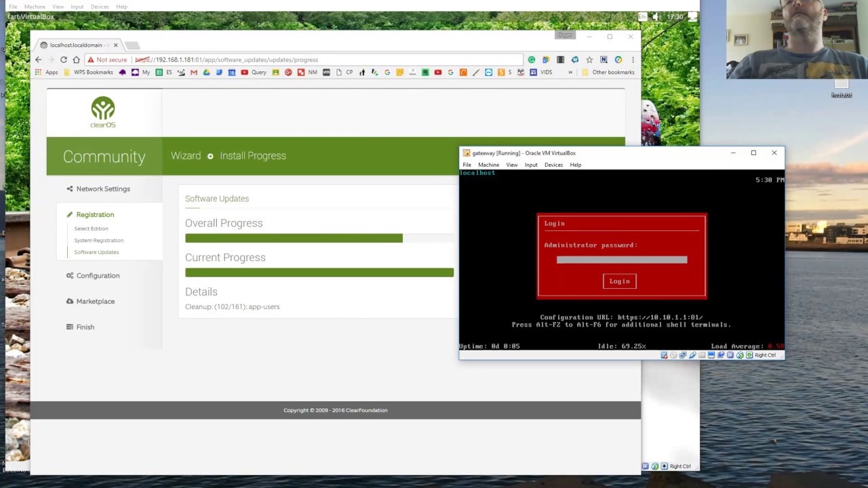Click the Not secure warning triangle in address bar

point(90,60)
